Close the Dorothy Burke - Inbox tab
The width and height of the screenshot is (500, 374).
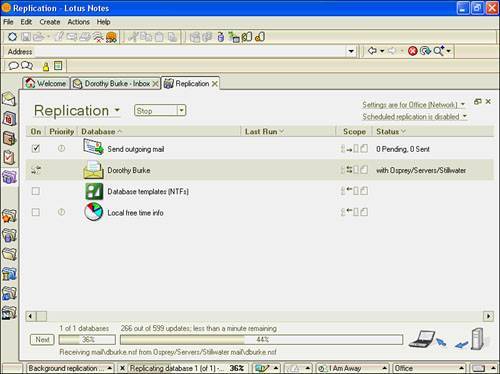click(x=155, y=84)
